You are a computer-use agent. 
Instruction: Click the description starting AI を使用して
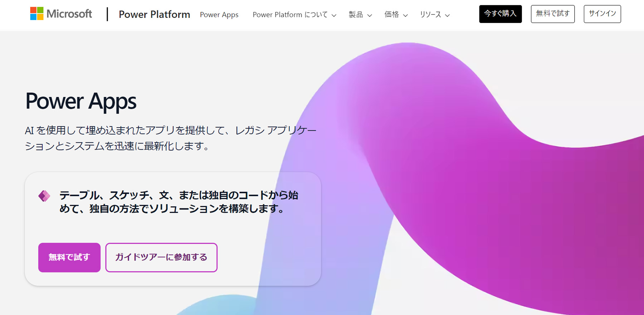tap(171, 138)
